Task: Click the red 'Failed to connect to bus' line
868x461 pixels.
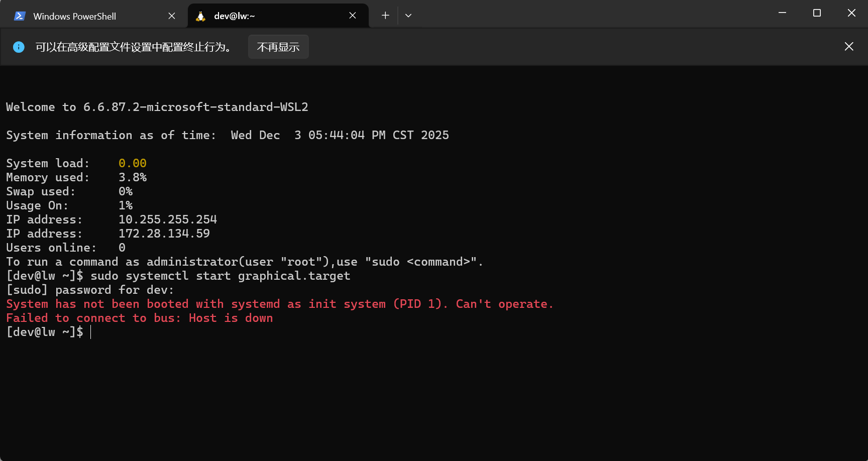Action: (139, 318)
